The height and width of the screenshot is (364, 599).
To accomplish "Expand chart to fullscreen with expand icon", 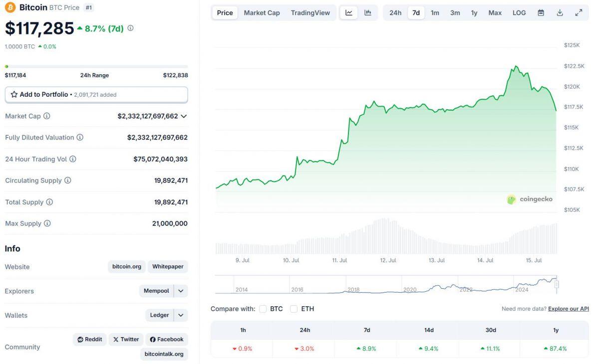I will pos(579,12).
